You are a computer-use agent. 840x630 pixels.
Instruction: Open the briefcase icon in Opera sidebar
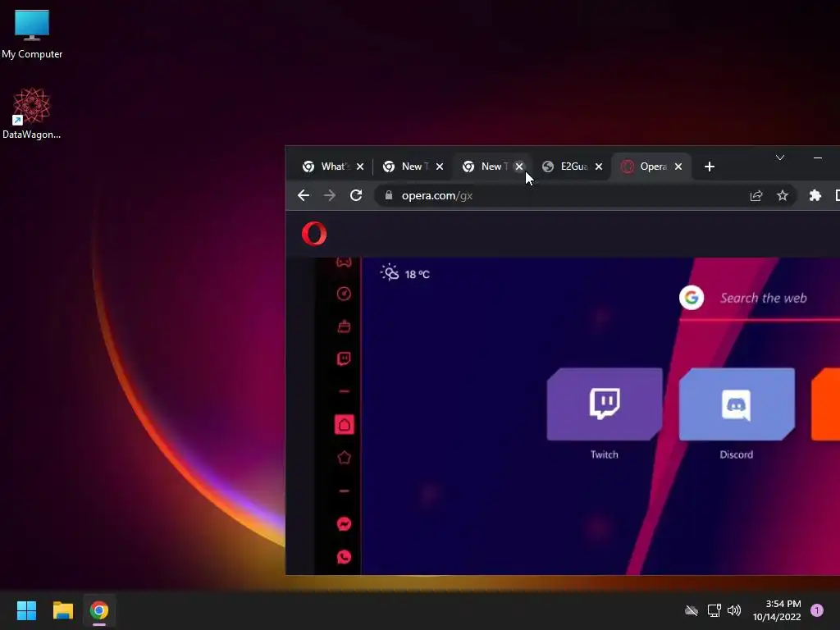click(x=344, y=326)
